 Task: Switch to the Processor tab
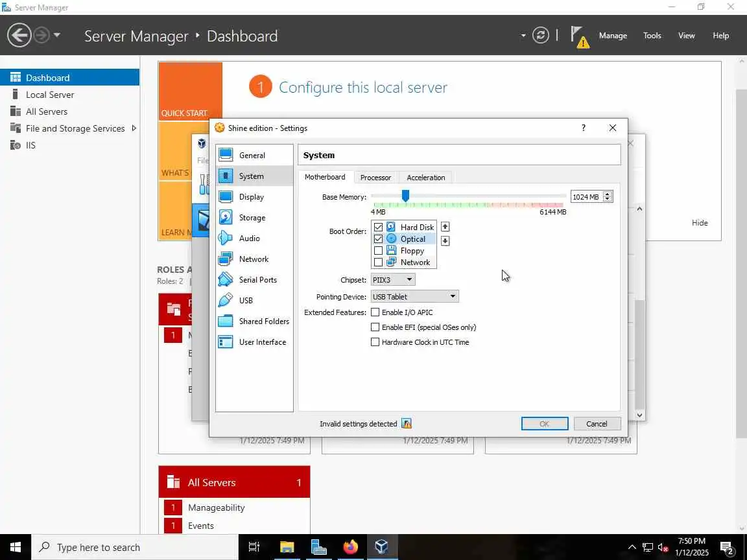pos(376,178)
